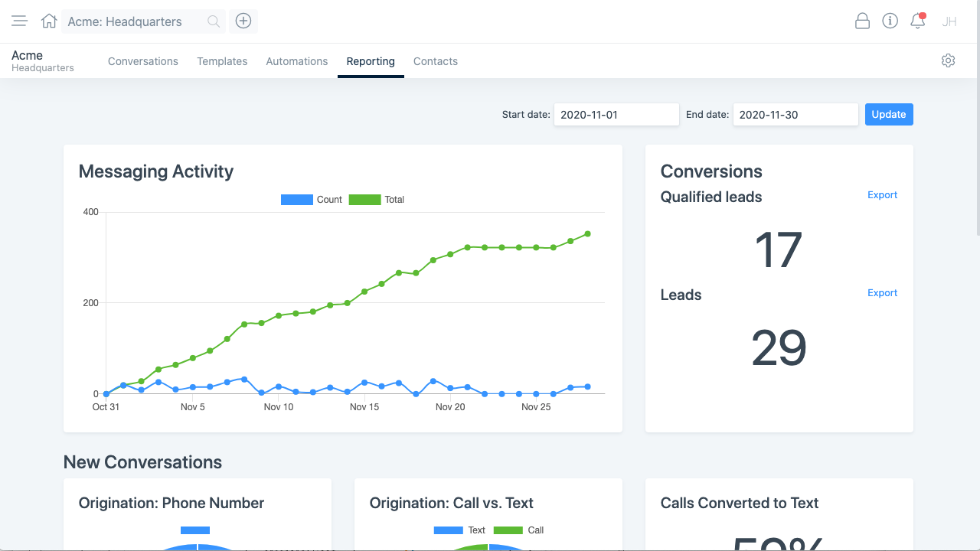The image size is (980, 551).
Task: Toggle the Call legend in Call vs. Text
Action: pos(519,530)
